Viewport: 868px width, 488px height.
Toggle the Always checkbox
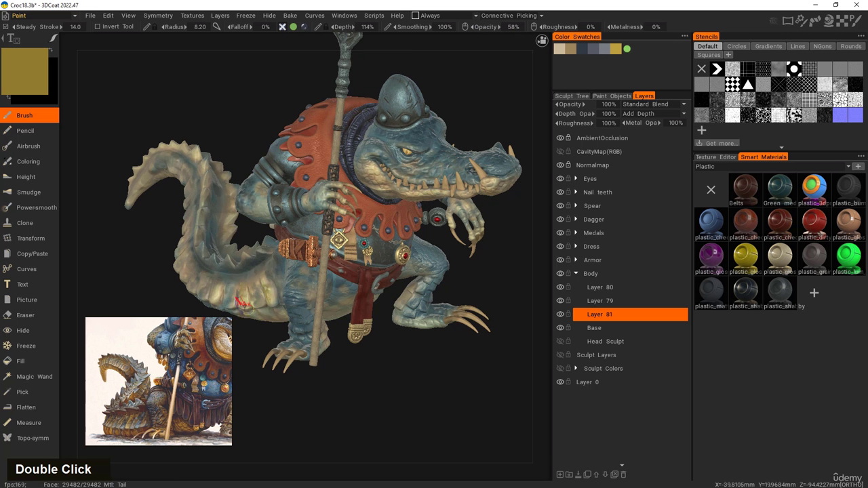pos(416,16)
